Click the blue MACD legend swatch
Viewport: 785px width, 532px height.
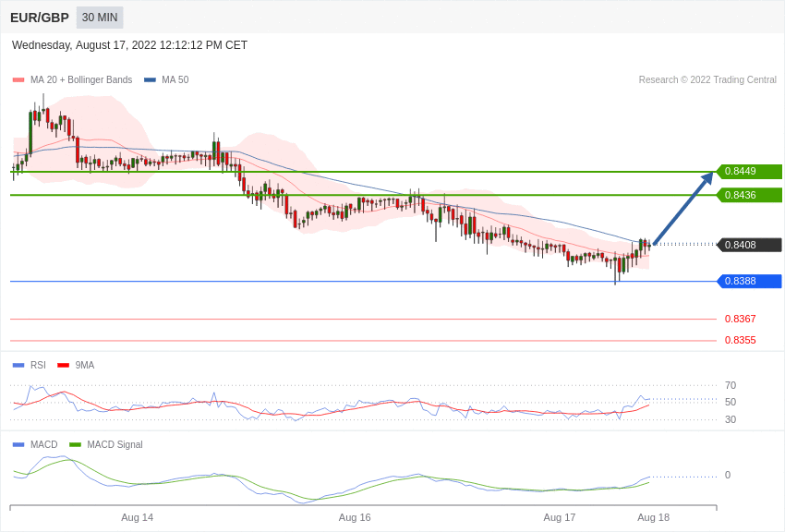coord(18,444)
